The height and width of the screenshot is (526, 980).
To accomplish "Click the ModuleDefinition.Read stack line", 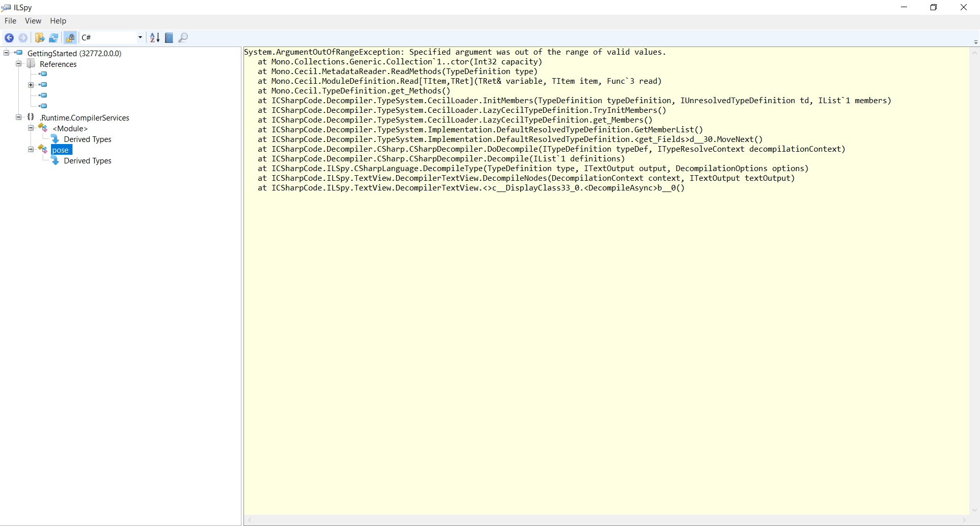I will [x=460, y=81].
